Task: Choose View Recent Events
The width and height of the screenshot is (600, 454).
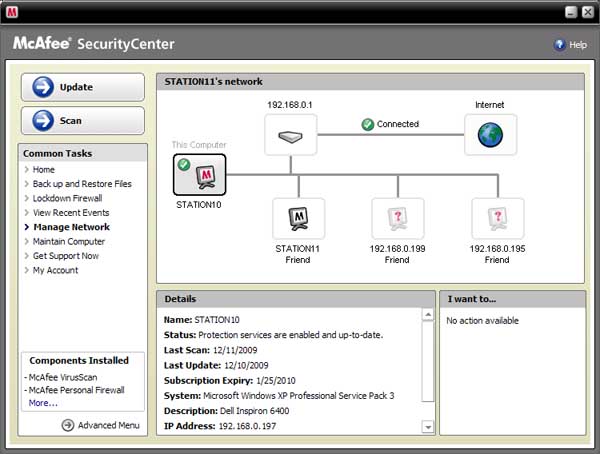Action: (x=71, y=213)
